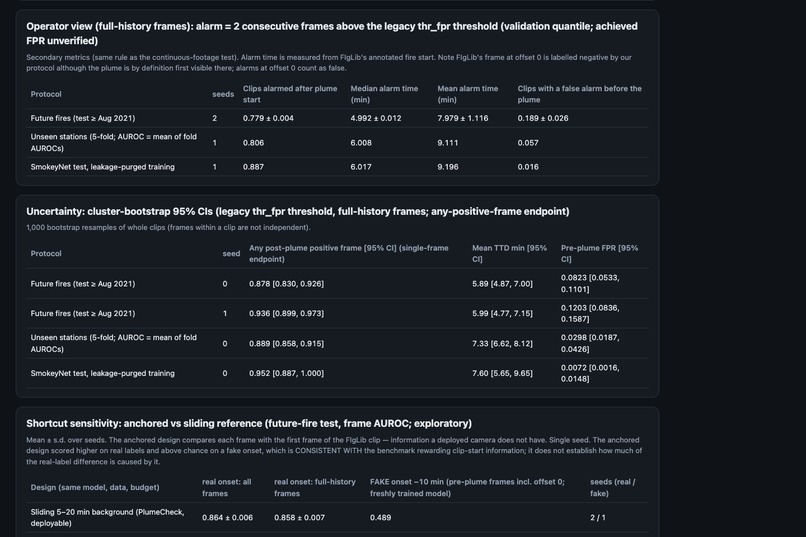Image resolution: width=806 pixels, height=537 pixels.
Task: Click the '1,000 bootstrap resamples of whole clips' note
Action: click(x=168, y=227)
